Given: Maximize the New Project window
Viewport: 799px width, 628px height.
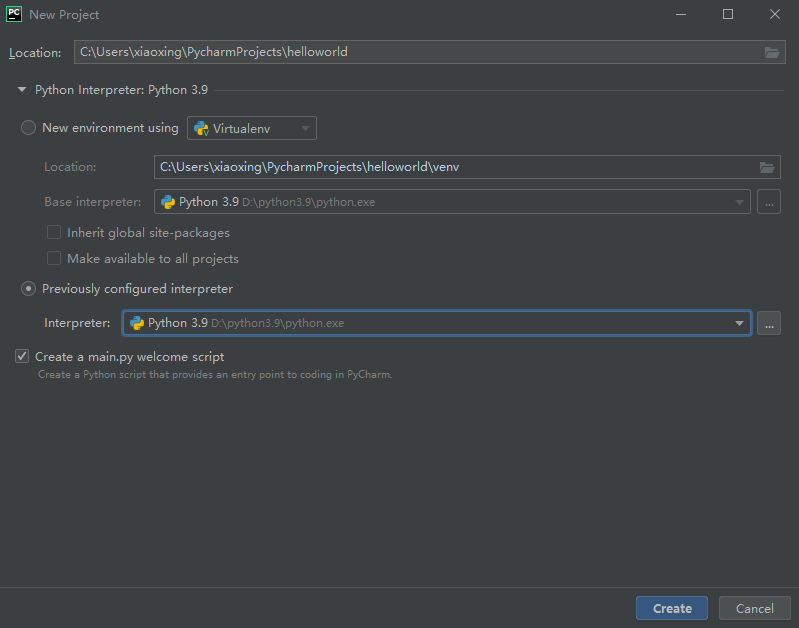Looking at the screenshot, I should click(728, 14).
